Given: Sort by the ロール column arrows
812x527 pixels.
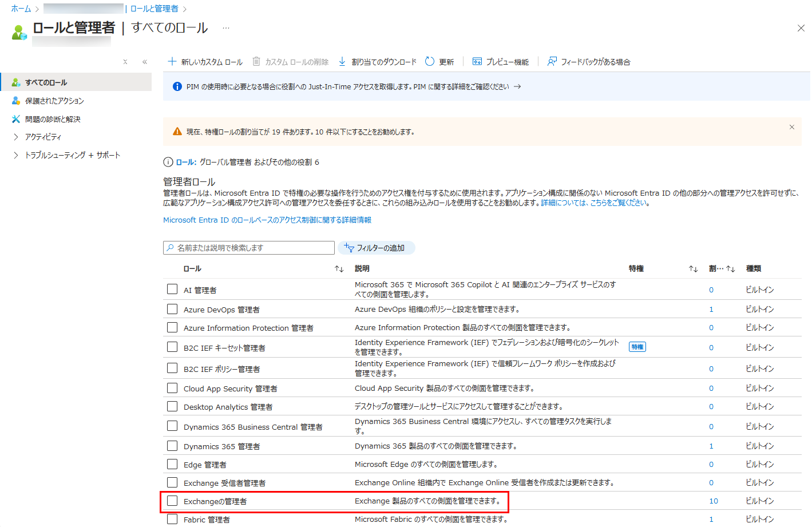Looking at the screenshot, I should [x=339, y=269].
